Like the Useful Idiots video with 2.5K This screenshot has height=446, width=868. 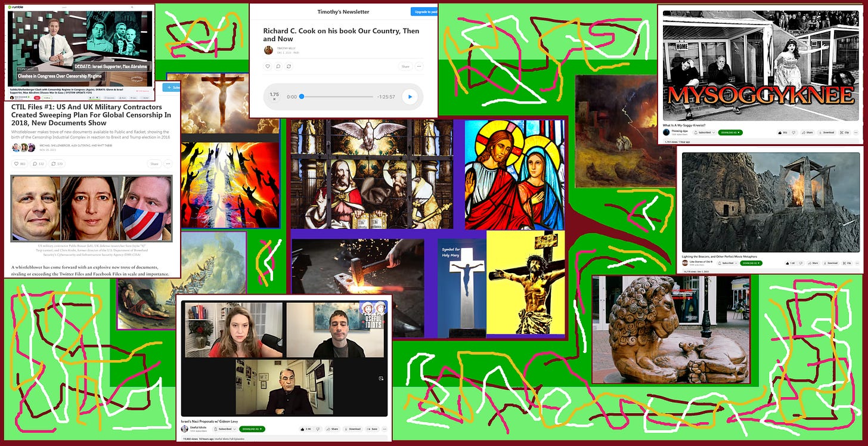(x=306, y=429)
